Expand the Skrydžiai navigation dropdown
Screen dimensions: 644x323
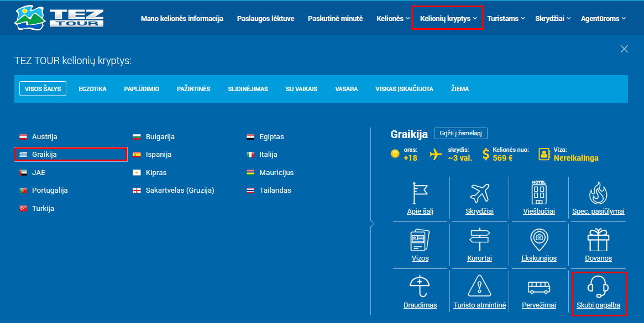553,18
